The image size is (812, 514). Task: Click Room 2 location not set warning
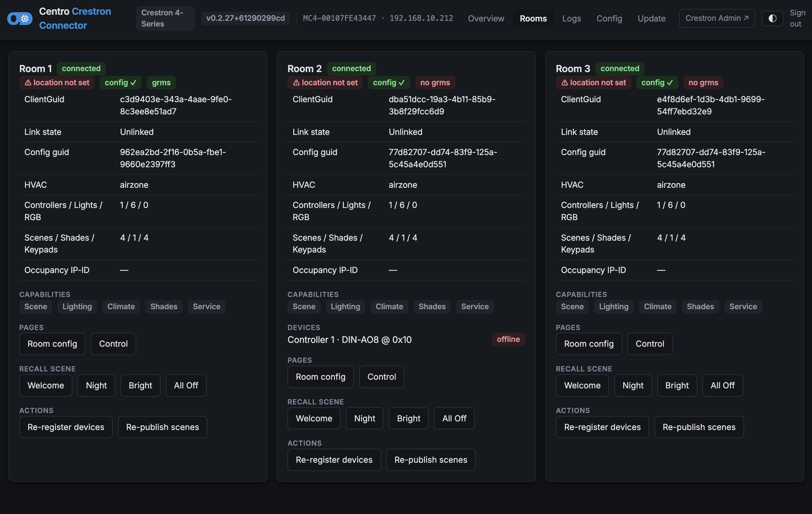click(x=325, y=83)
